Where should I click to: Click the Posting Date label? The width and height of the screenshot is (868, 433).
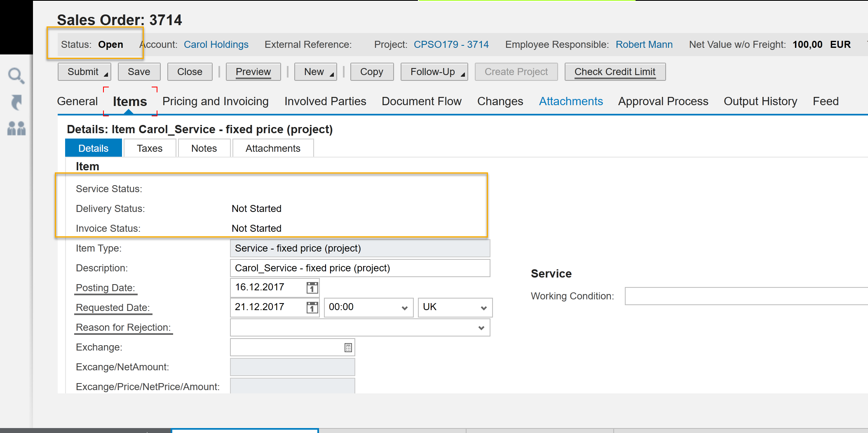(106, 288)
